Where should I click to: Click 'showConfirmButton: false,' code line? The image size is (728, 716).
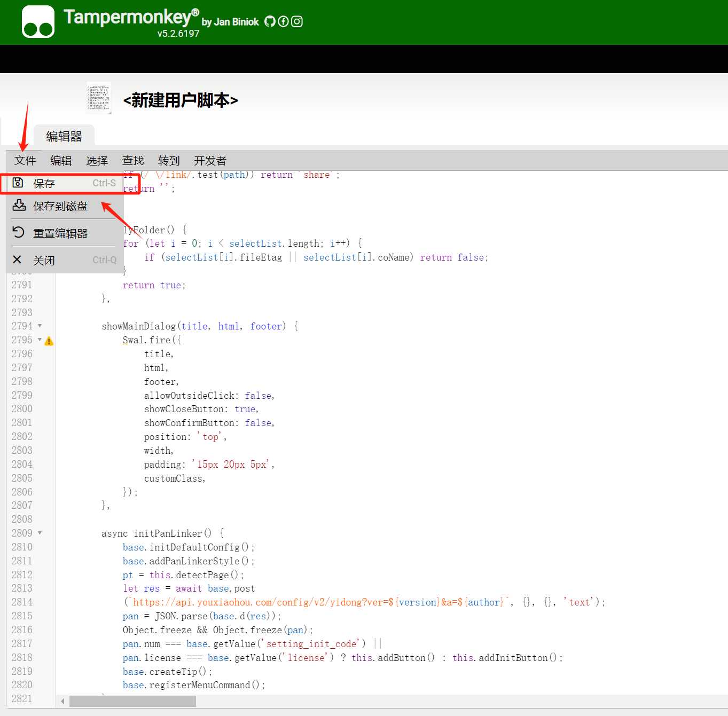pyautogui.click(x=209, y=423)
